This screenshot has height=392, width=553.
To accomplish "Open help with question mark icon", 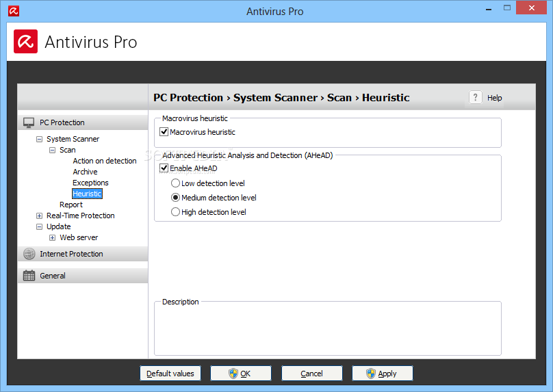I will (476, 97).
